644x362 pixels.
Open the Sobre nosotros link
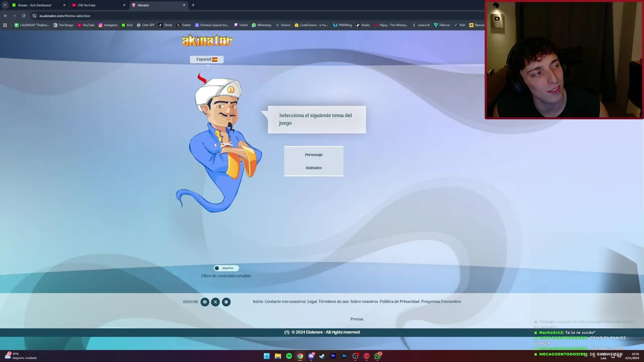pyautogui.click(x=364, y=302)
